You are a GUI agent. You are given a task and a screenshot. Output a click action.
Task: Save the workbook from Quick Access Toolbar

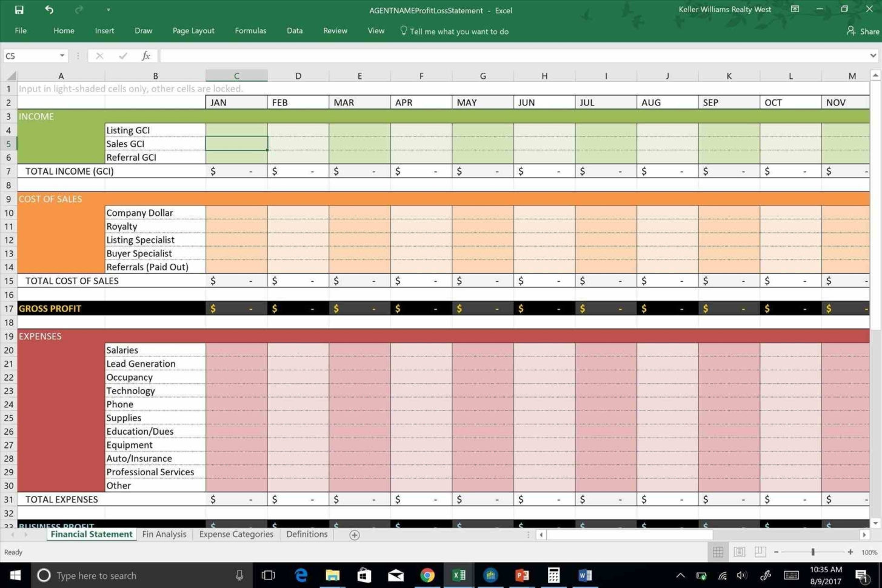tap(18, 10)
